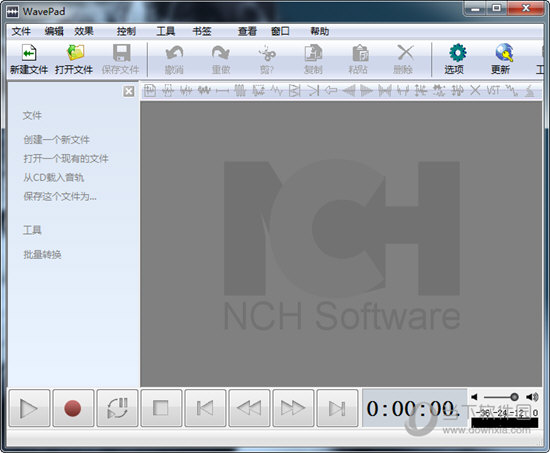The width and height of the screenshot is (550, 453).
Task: Click 'Load track from CD' (从CD载入音轨) link
Action: pos(54,177)
